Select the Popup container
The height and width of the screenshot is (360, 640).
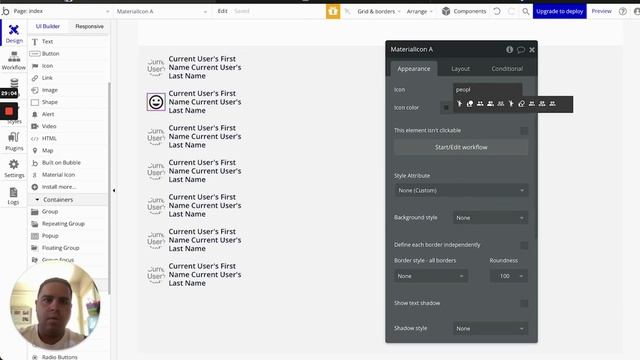pos(50,236)
